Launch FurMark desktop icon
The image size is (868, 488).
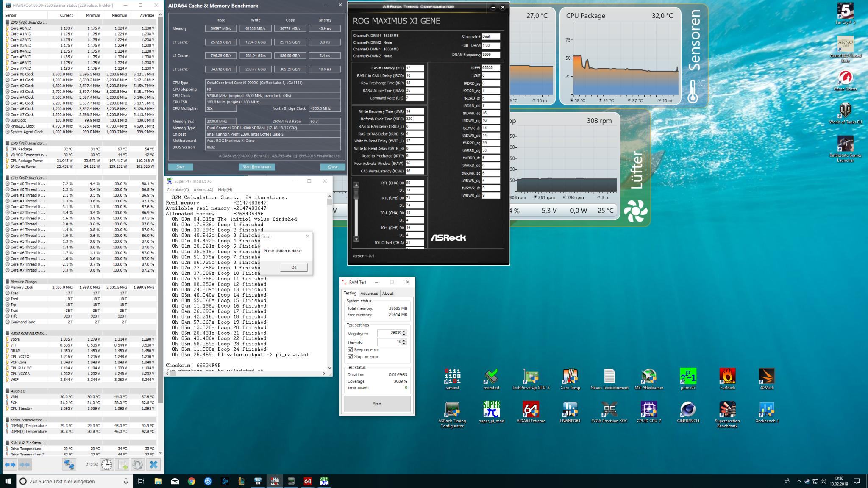[727, 379]
